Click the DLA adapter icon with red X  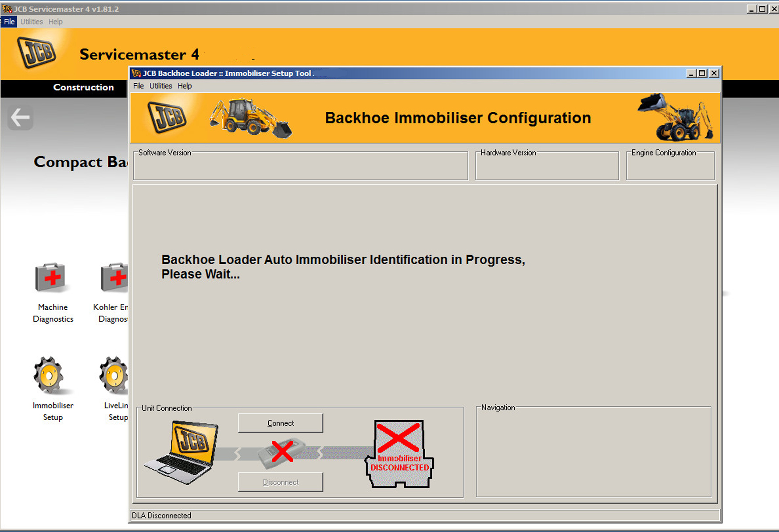point(282,453)
